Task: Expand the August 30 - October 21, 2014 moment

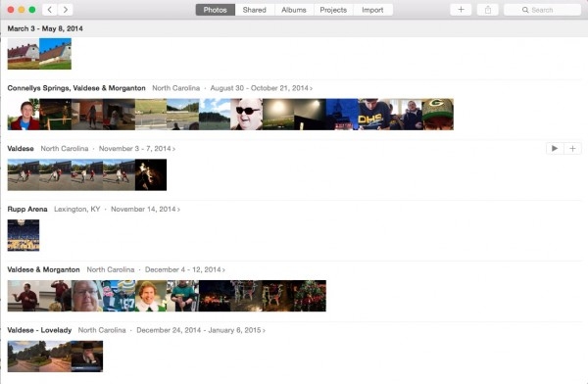Action: (x=262, y=88)
